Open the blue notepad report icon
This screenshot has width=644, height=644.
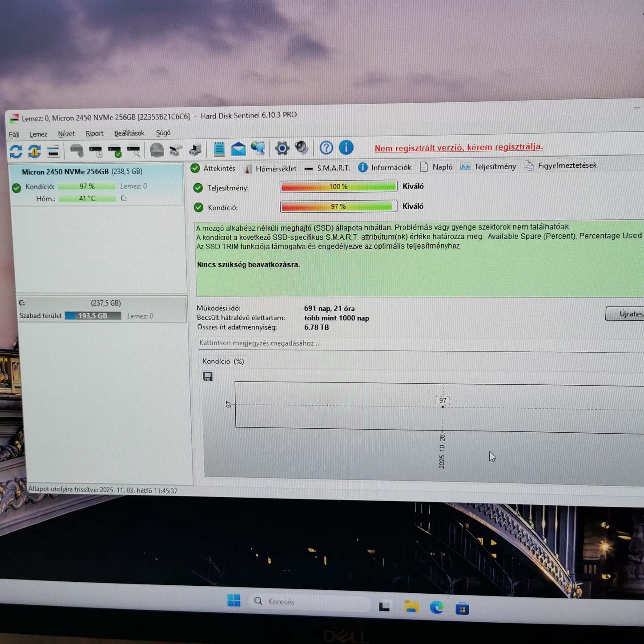[x=219, y=149]
